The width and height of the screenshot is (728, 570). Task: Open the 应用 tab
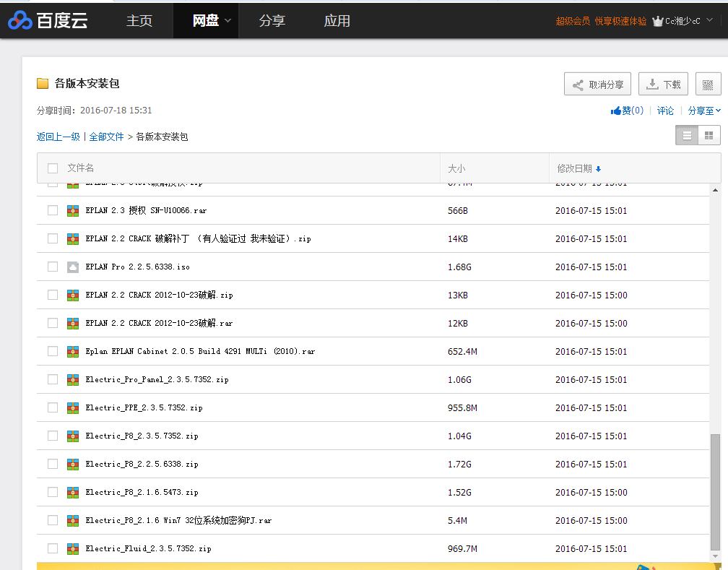pos(337,21)
